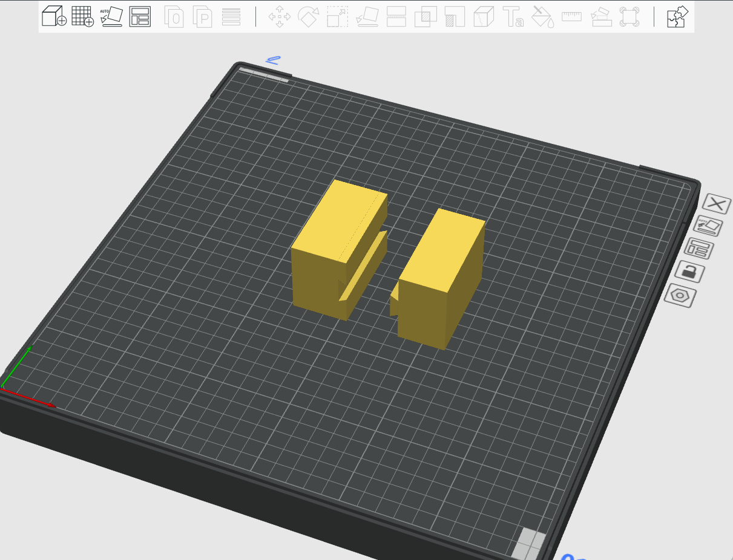This screenshot has height=560, width=733.
Task: Select the Color painting bucket tool
Action: pyautogui.click(x=542, y=16)
